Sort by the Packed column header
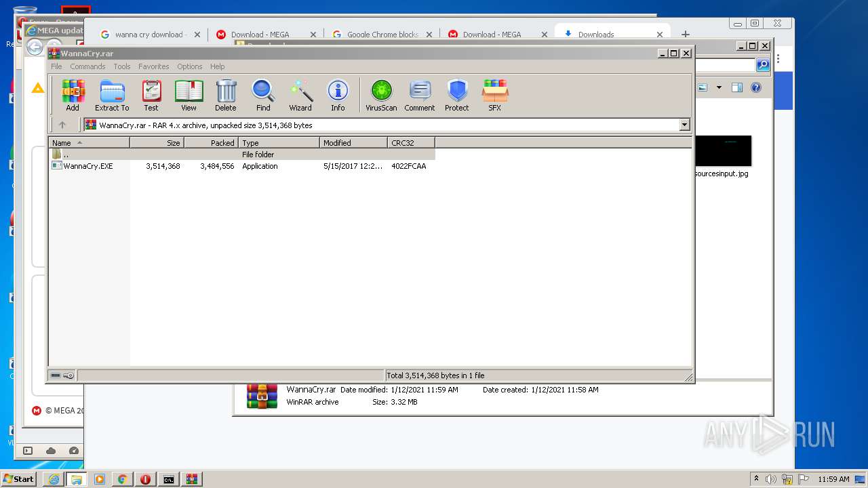Viewport: 868px width, 488px height. tap(211, 143)
